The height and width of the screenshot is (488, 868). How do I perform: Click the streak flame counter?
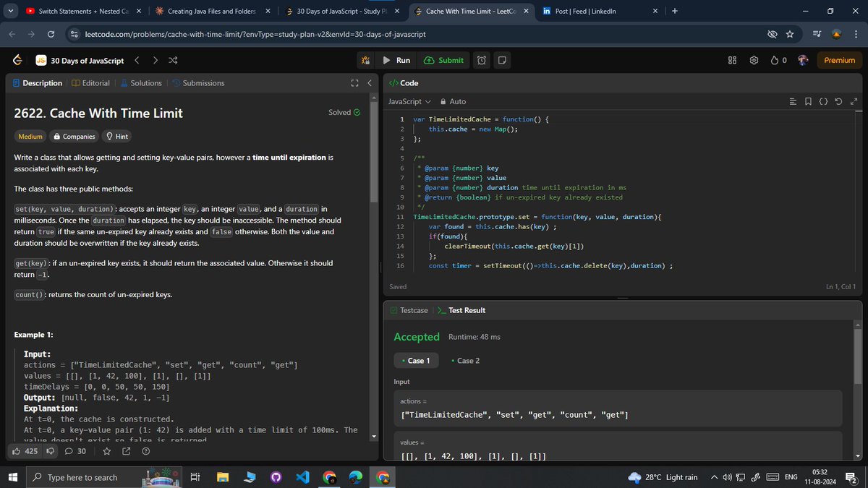tap(779, 61)
